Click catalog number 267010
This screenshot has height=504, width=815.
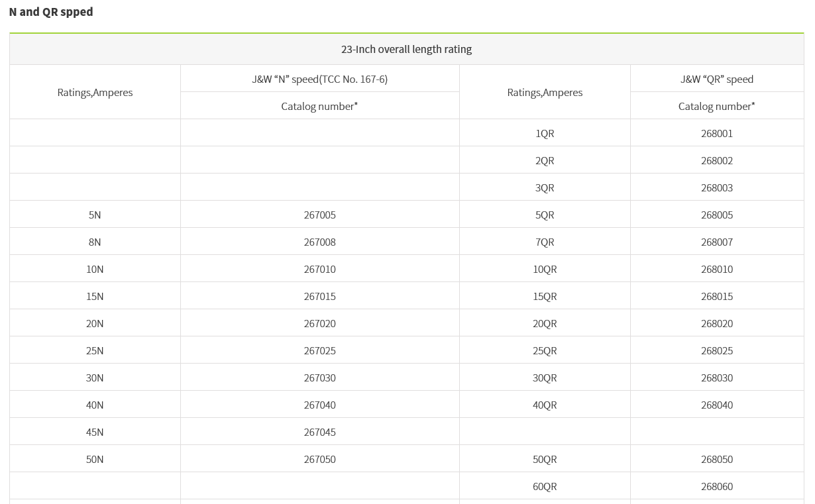click(x=319, y=269)
